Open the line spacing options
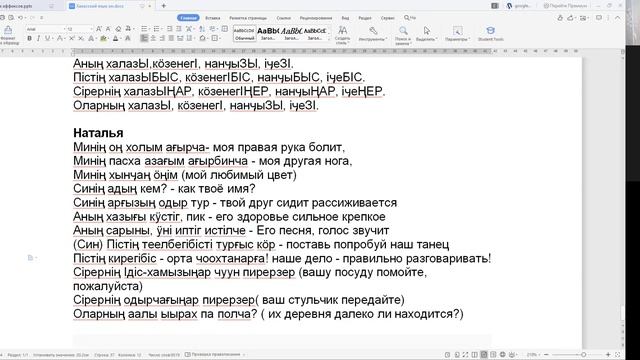Image resolution: width=640 pixels, height=360 pixels. [x=190, y=38]
